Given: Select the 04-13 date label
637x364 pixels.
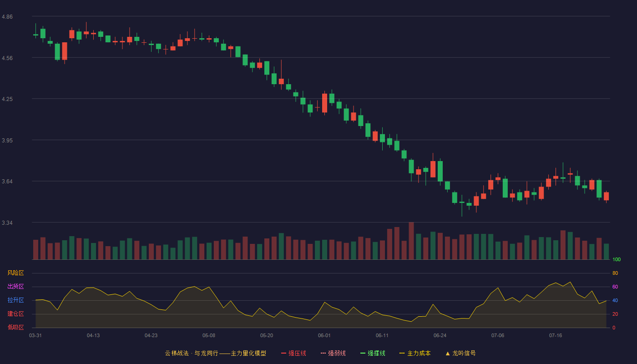Looking at the screenshot, I should tap(93, 335).
